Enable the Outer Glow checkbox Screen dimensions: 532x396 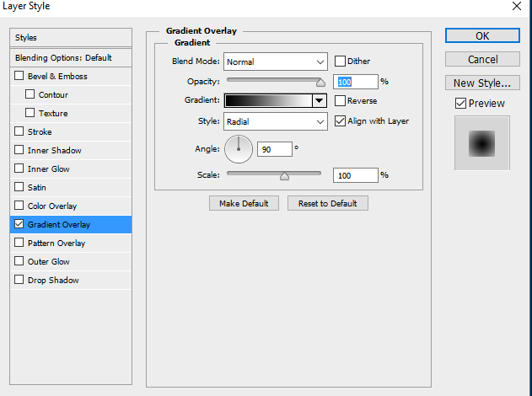tap(19, 260)
